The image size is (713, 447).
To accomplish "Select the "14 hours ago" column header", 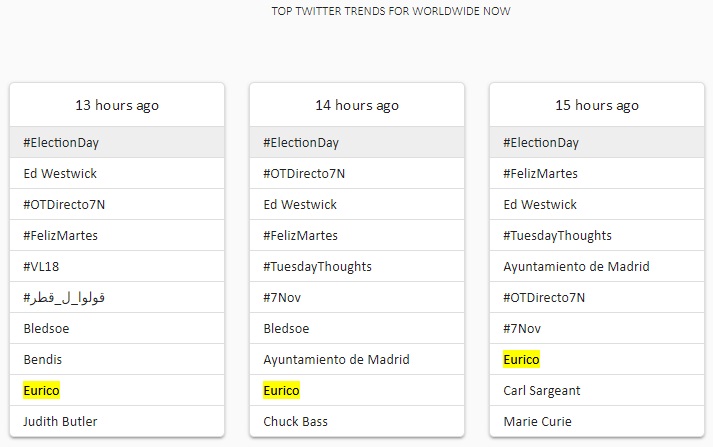I will pos(357,105).
